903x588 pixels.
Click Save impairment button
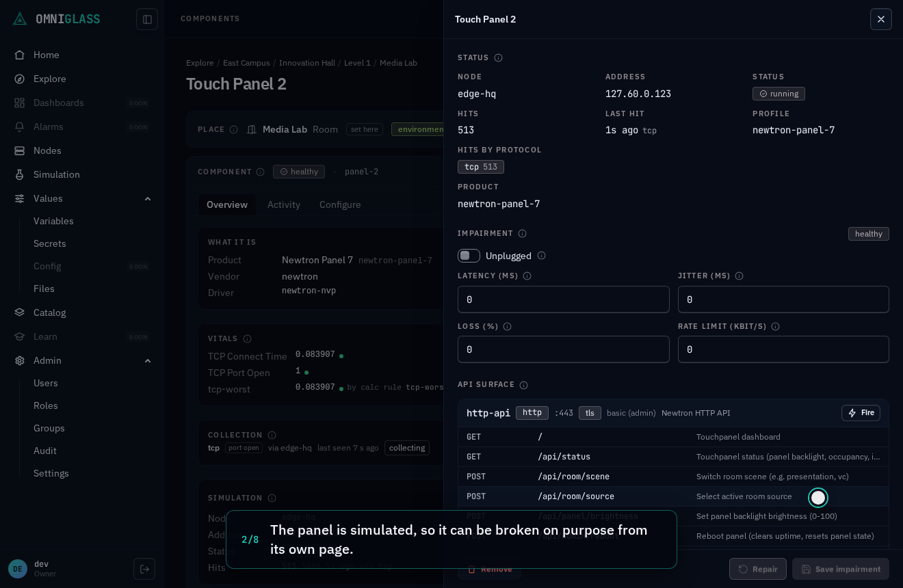coord(841,569)
